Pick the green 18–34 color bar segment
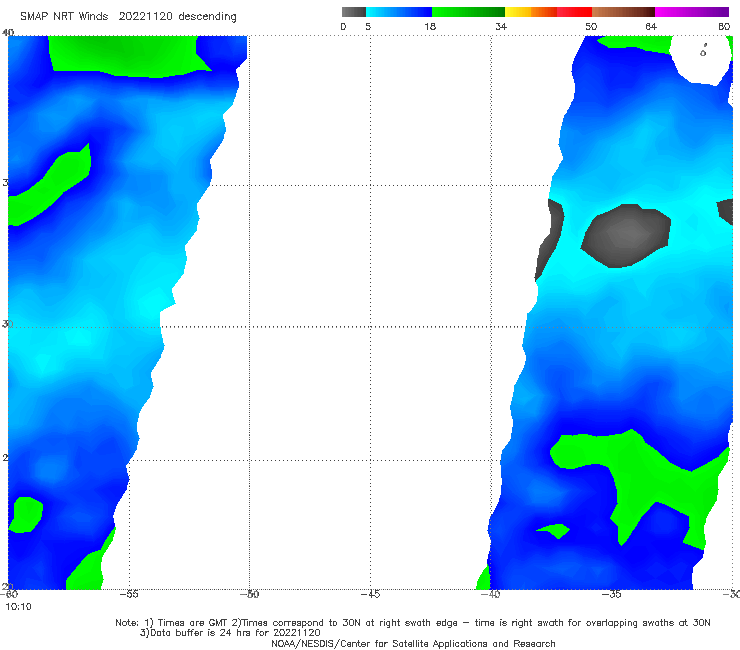740x650 pixels. 468,12
